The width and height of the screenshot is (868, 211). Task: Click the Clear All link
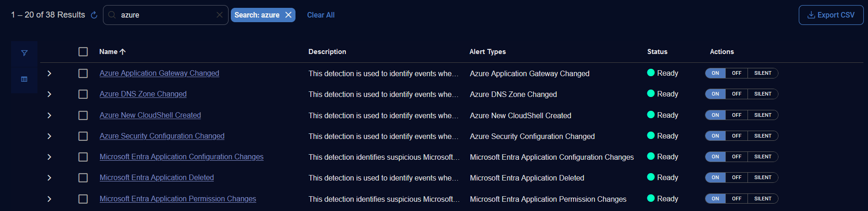click(321, 15)
